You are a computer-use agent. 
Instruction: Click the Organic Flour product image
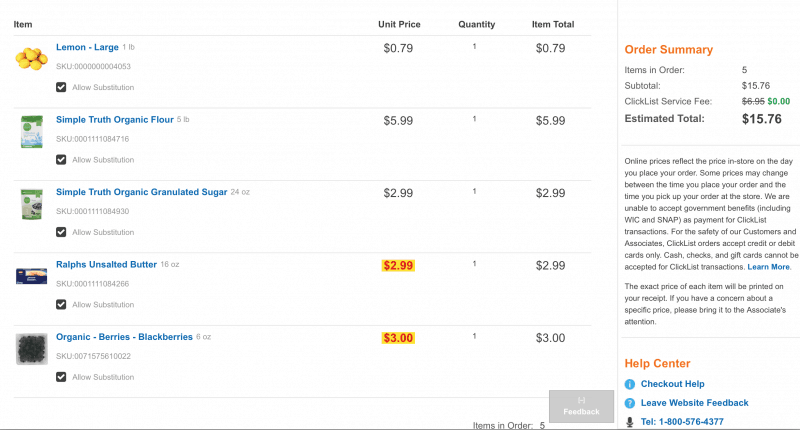(x=32, y=132)
